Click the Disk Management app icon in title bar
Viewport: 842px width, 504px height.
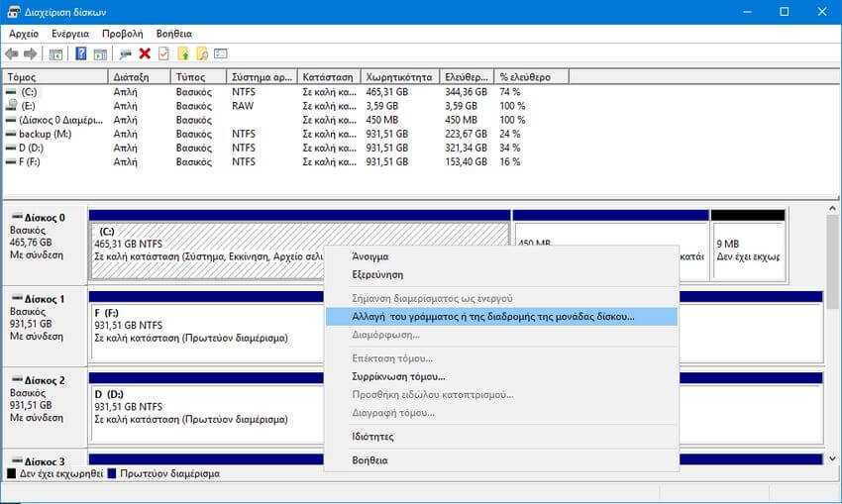[x=13, y=12]
